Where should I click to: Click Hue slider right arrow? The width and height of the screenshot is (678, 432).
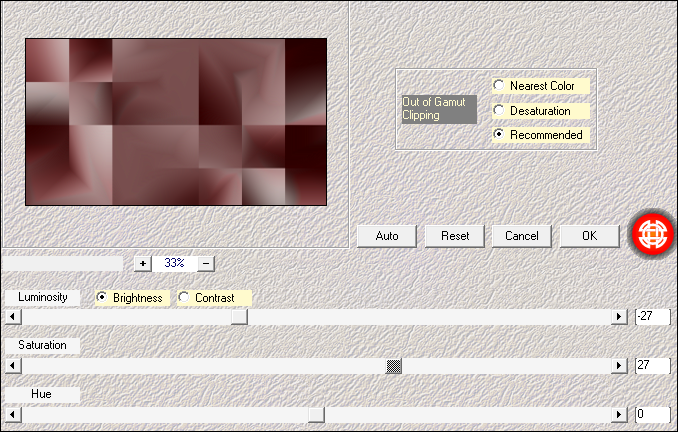(619, 415)
